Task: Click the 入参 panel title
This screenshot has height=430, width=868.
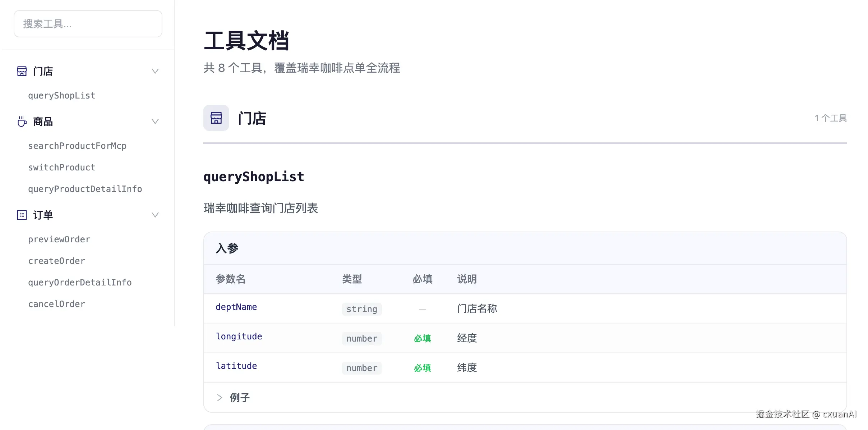Action: [227, 248]
